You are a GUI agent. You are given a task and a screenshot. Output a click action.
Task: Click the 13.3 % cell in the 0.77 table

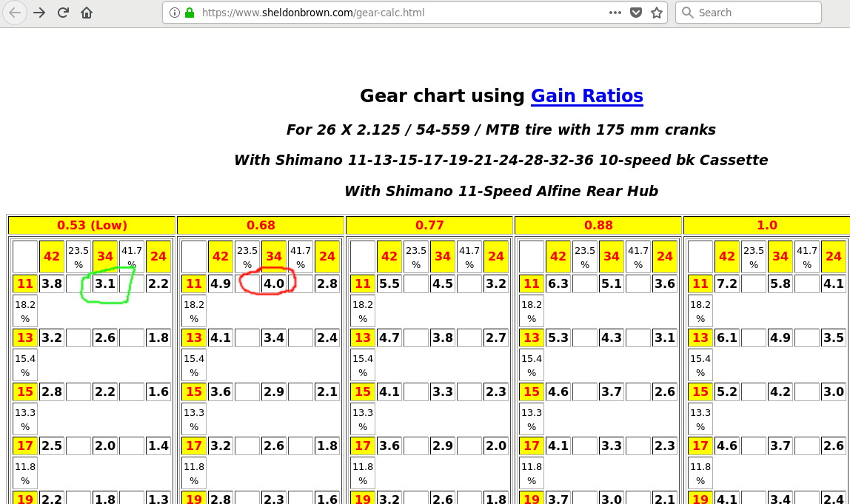tap(363, 419)
